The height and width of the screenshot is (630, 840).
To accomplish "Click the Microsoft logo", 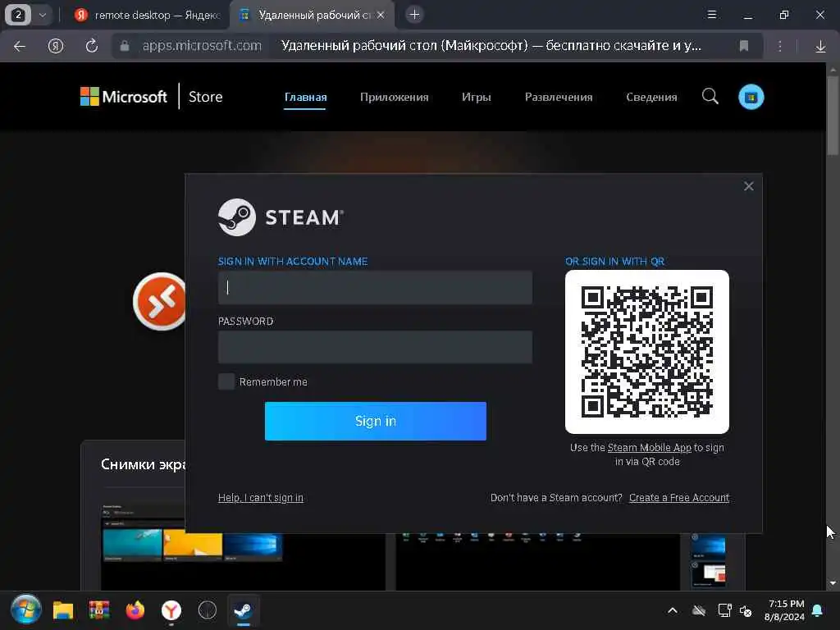I will pos(123,97).
